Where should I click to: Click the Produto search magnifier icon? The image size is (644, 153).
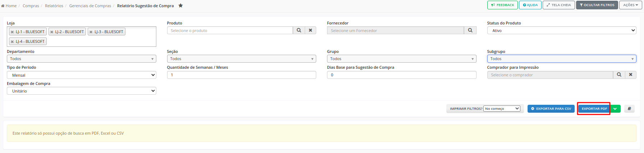coord(299,31)
